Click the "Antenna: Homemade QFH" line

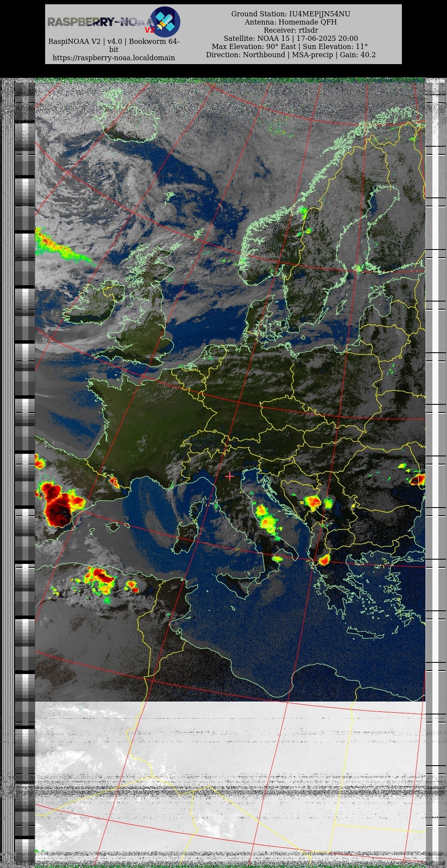[x=291, y=22]
